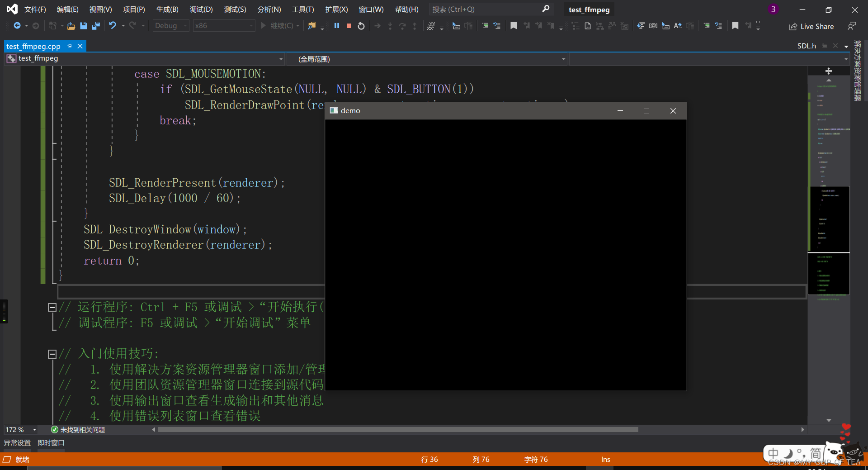The width and height of the screenshot is (868, 470).
Task: Collapse the 入门使用技巧 comment block
Action: pyautogui.click(x=52, y=354)
